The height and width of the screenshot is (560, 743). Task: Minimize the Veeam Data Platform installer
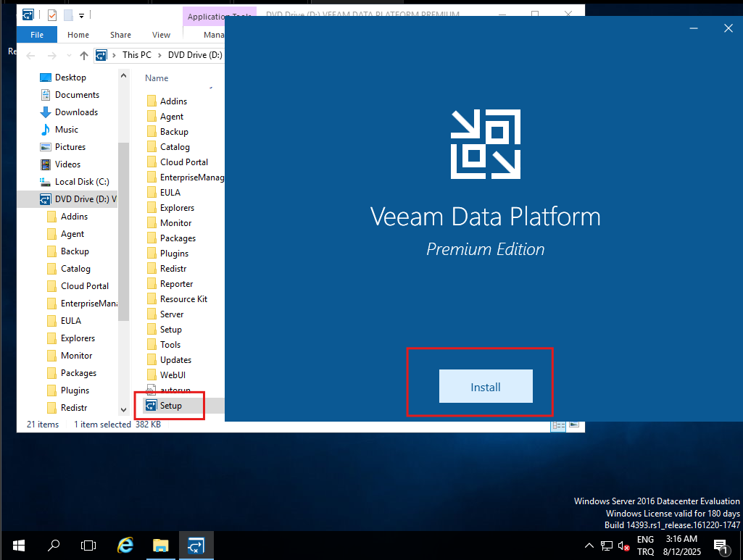point(694,28)
